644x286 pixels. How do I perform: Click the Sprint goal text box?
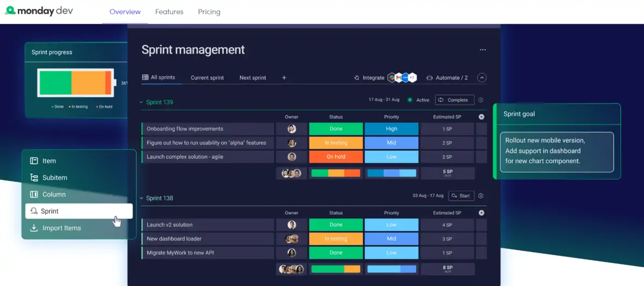557,152
